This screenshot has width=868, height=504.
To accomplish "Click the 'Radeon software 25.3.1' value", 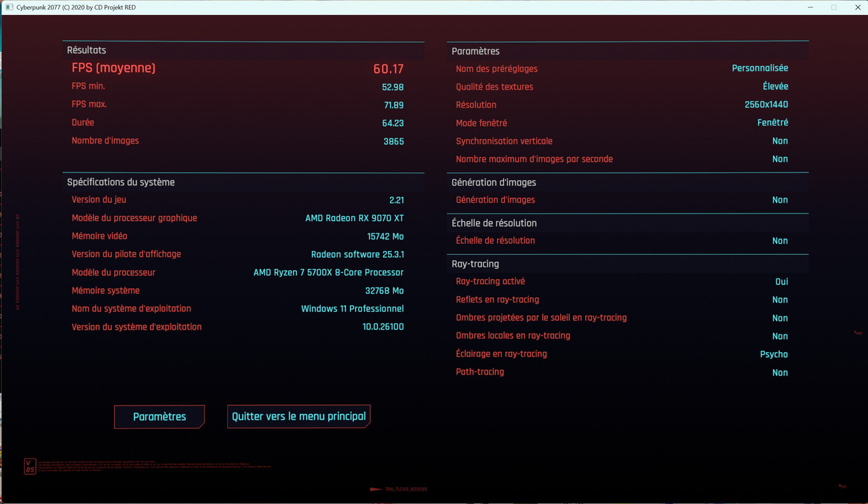I will click(357, 254).
